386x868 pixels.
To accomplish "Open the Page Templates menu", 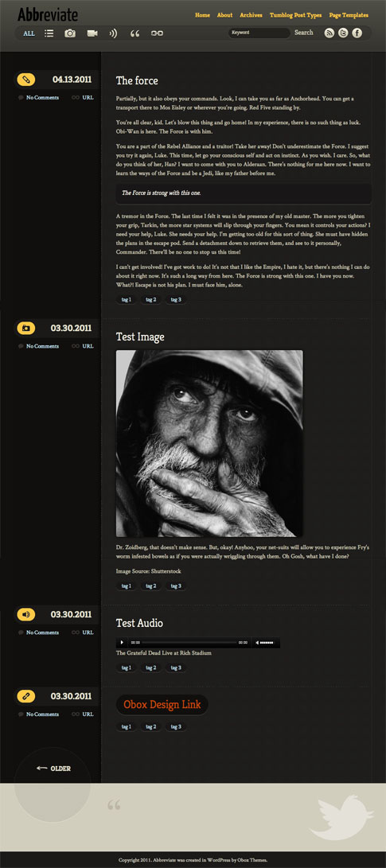I will coord(349,15).
